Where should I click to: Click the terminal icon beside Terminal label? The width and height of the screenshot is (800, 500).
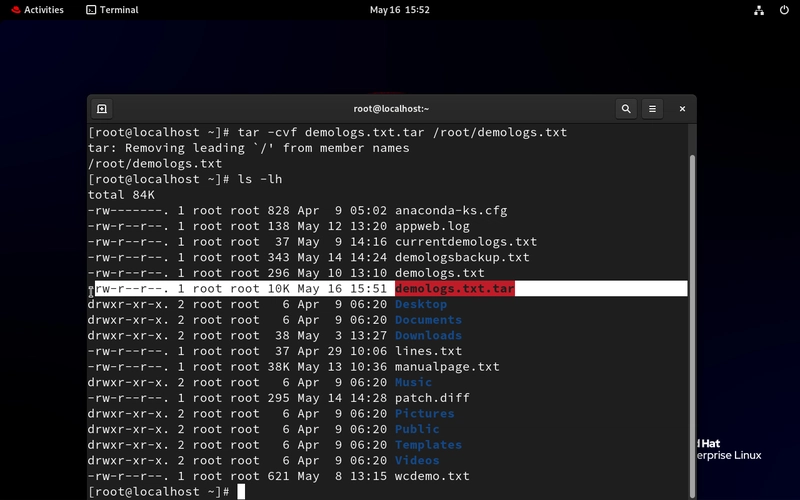tap(91, 10)
